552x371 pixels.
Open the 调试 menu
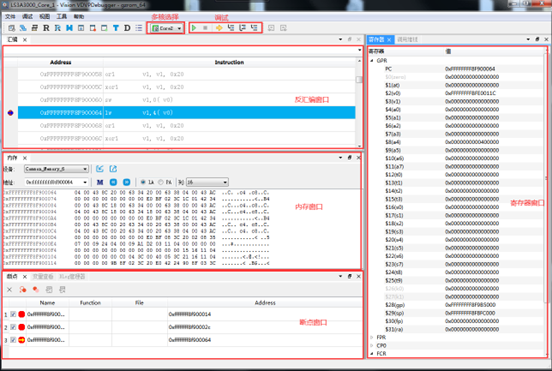(27, 17)
